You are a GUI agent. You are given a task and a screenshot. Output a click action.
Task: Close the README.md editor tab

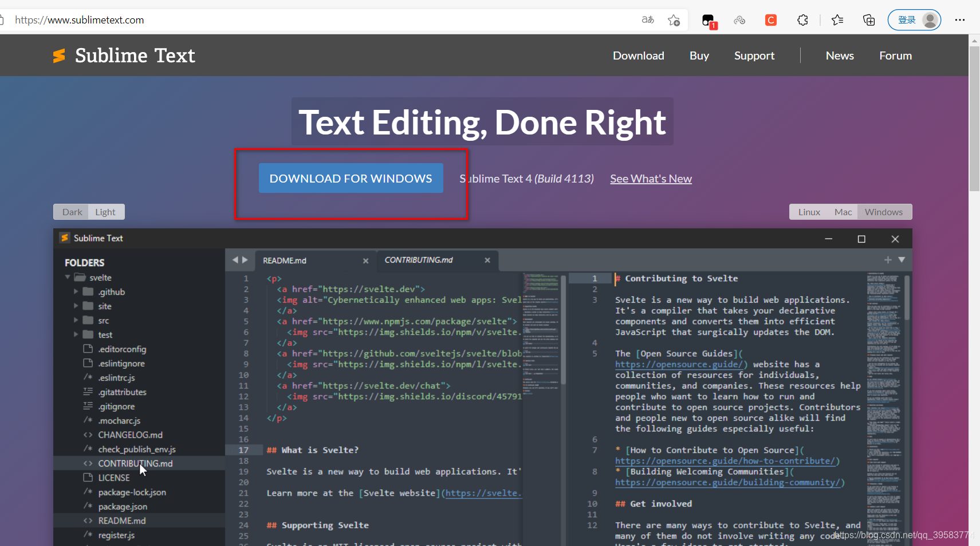click(x=365, y=260)
